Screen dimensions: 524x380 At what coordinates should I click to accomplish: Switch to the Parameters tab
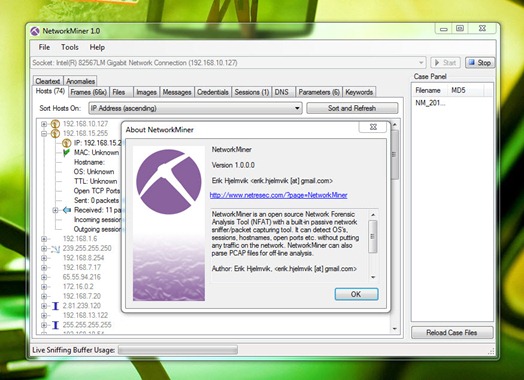click(x=319, y=92)
